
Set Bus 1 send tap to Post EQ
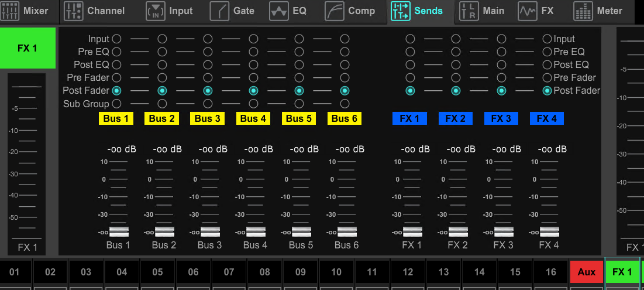pyautogui.click(x=116, y=64)
